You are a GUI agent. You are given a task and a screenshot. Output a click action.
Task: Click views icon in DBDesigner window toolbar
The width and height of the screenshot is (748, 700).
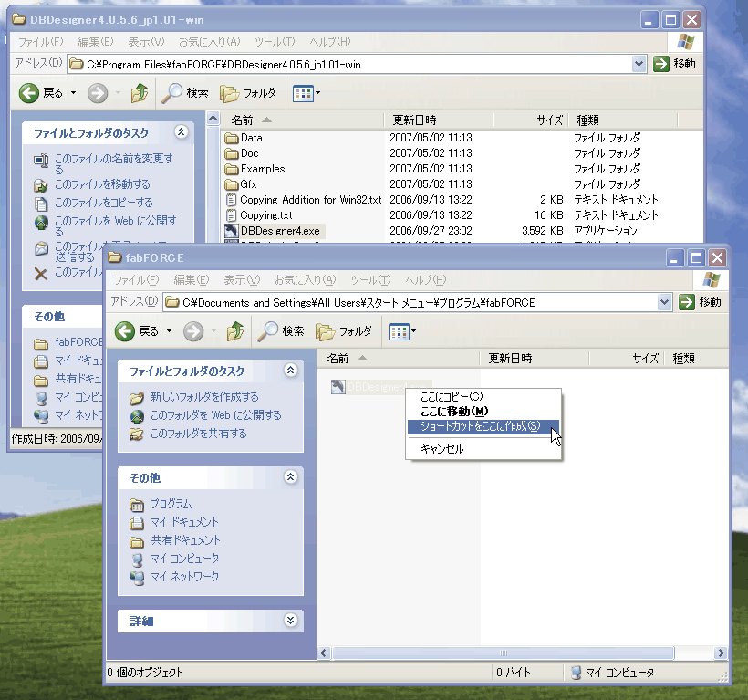tap(303, 93)
